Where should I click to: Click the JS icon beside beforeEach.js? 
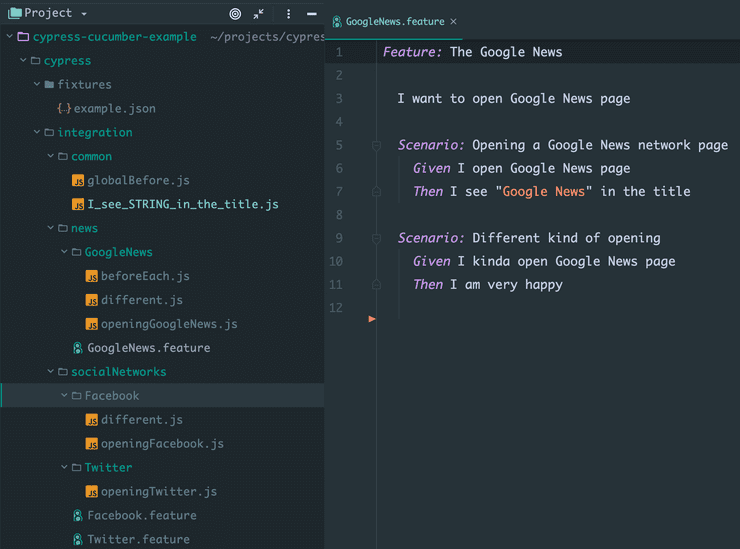pyautogui.click(x=92, y=276)
